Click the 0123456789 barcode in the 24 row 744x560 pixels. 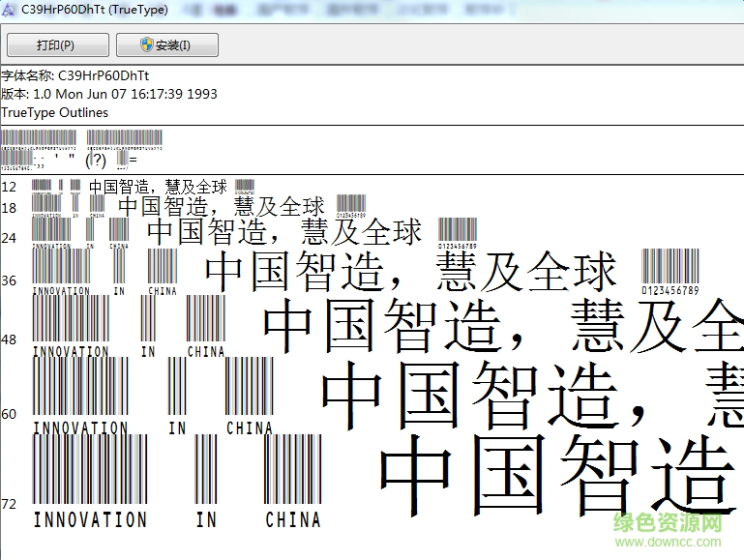[x=458, y=233]
